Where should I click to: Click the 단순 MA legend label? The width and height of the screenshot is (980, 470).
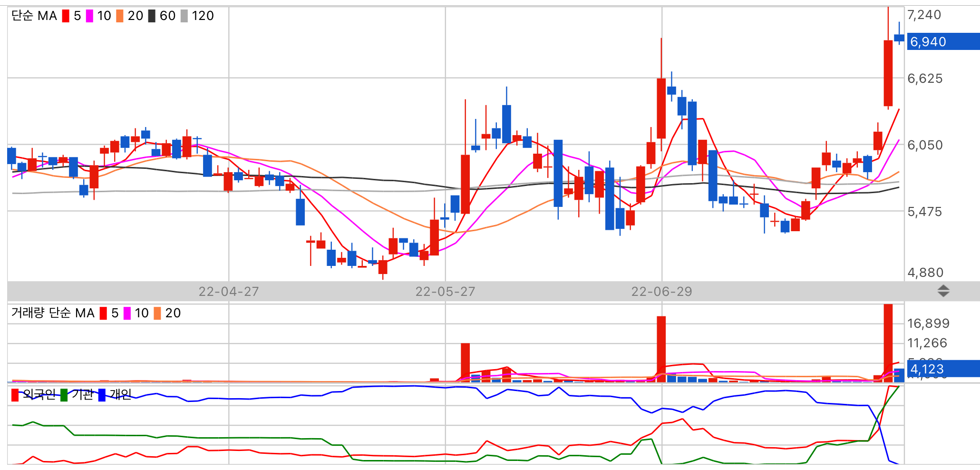(x=34, y=16)
